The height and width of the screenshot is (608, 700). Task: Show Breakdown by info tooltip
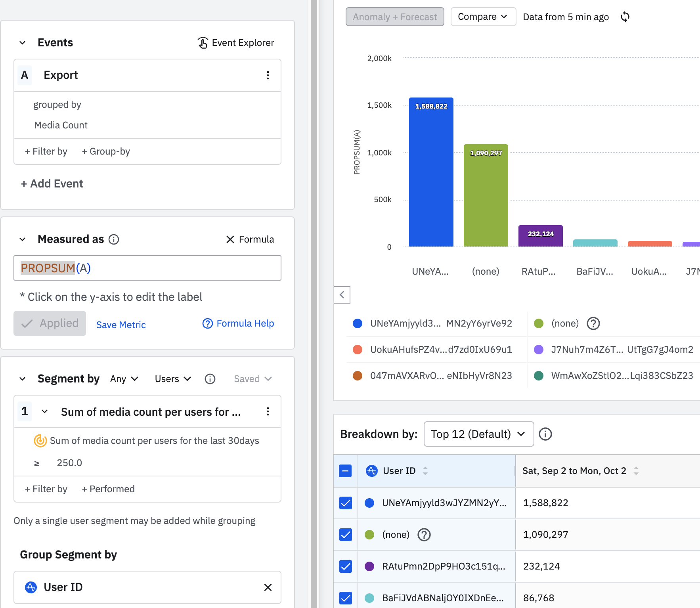545,434
